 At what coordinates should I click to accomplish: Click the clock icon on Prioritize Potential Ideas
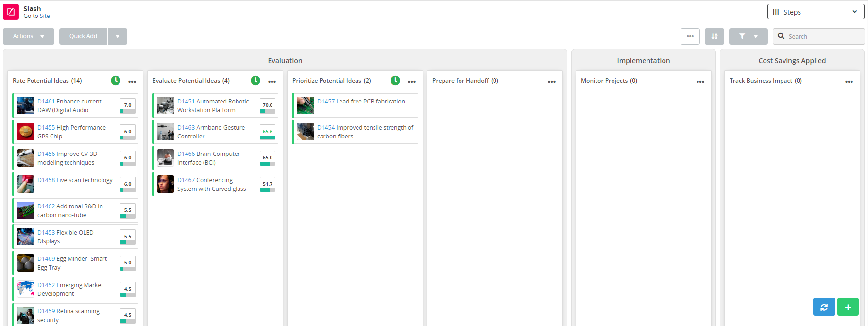395,81
